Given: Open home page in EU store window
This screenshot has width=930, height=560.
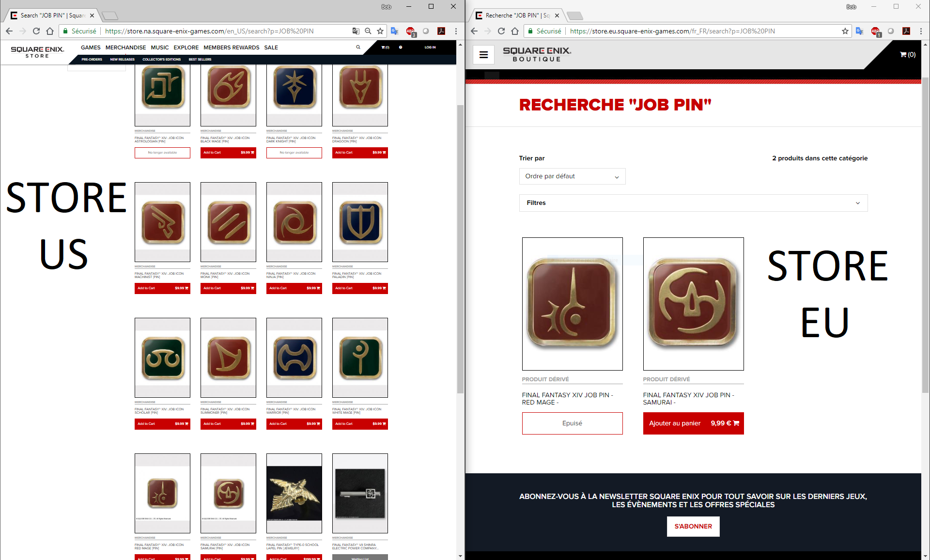Looking at the screenshot, I should [515, 31].
